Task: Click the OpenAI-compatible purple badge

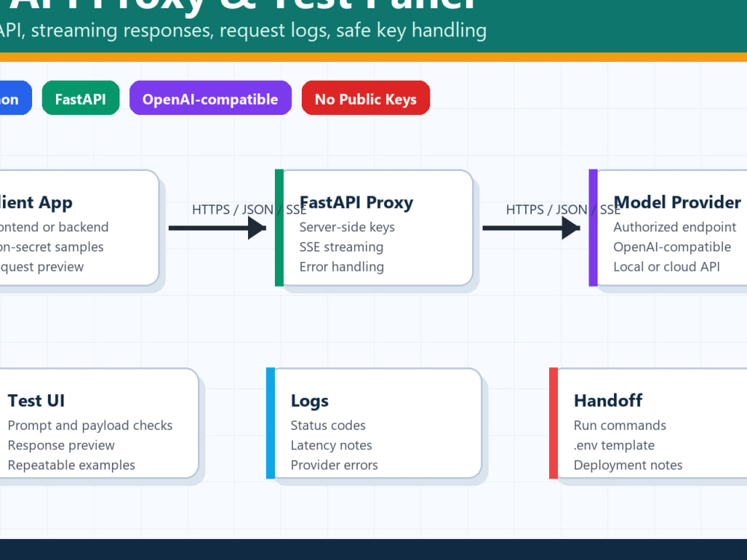Action: 210,98
